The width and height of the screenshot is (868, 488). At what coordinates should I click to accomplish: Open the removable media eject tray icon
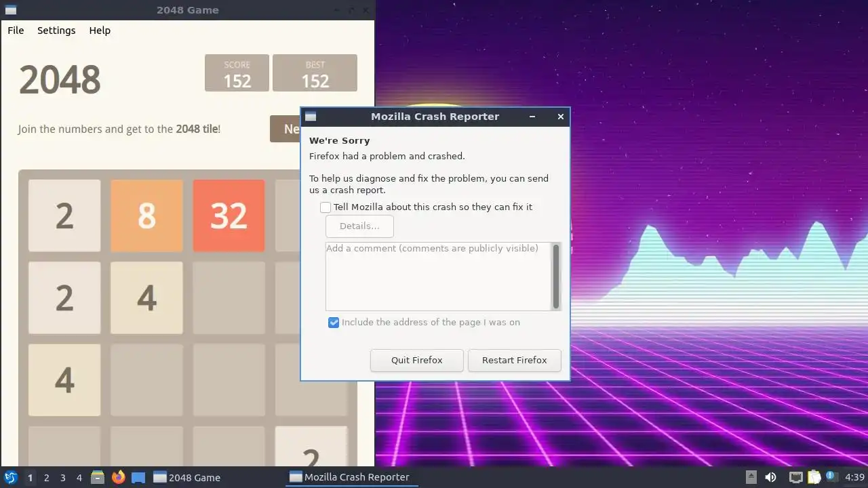(751, 478)
